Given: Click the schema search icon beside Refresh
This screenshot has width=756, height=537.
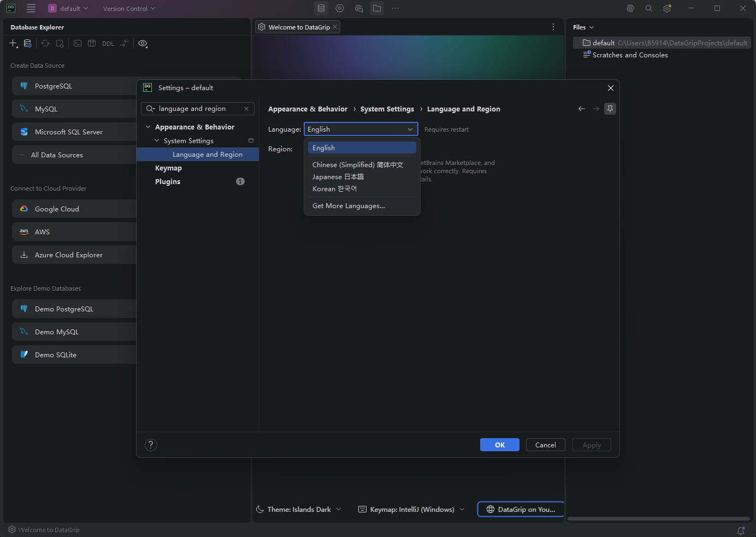Looking at the screenshot, I should click(x=60, y=44).
